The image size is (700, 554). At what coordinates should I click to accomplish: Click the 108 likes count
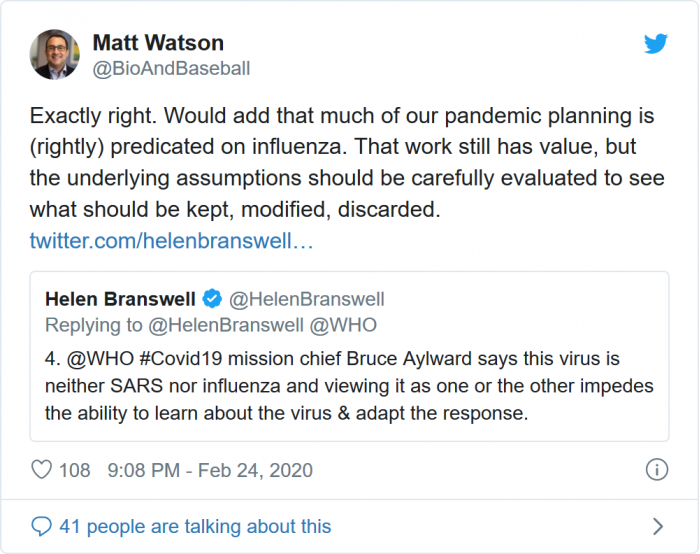pyautogui.click(x=75, y=470)
